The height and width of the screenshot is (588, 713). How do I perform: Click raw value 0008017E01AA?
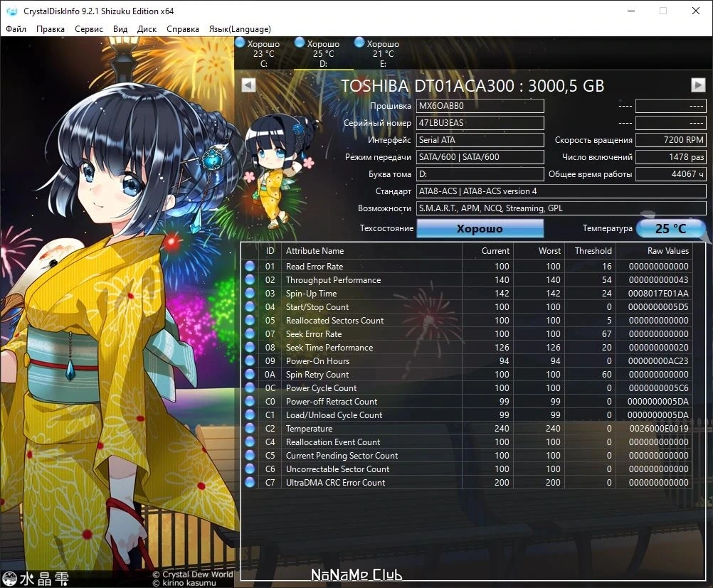pyautogui.click(x=658, y=294)
